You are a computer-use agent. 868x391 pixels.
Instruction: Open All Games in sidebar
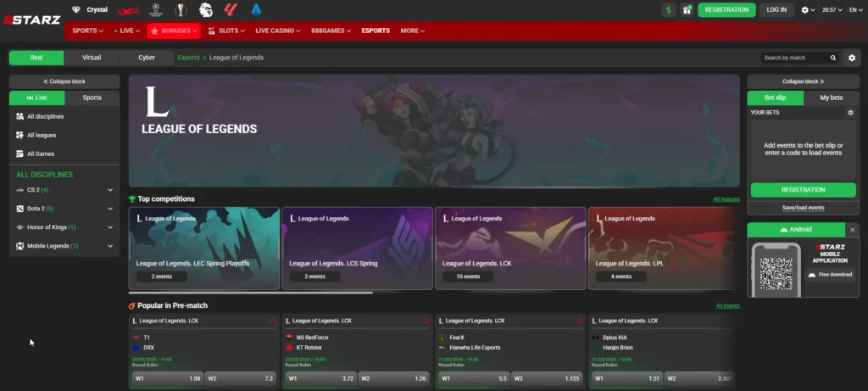[64, 154]
